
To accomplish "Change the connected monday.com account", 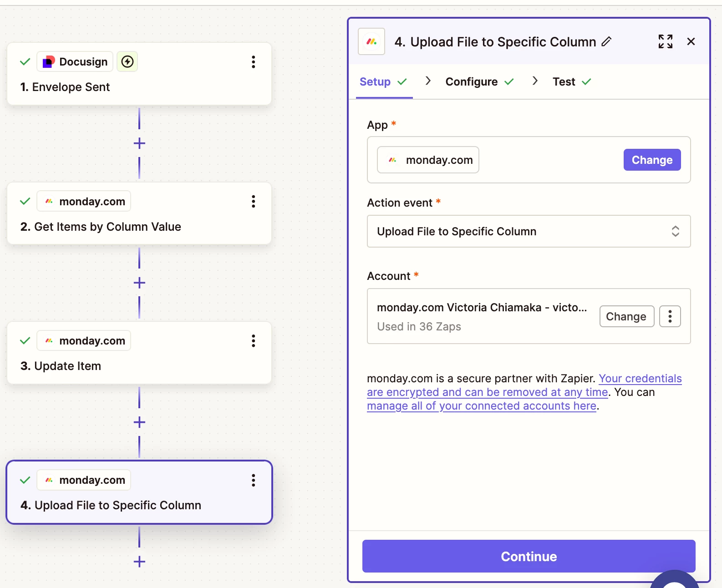I will click(626, 316).
